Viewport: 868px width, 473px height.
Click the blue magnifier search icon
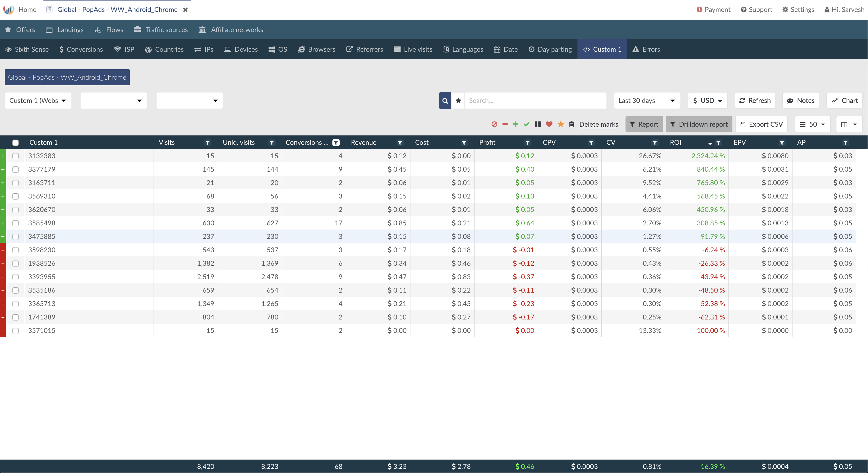click(445, 101)
